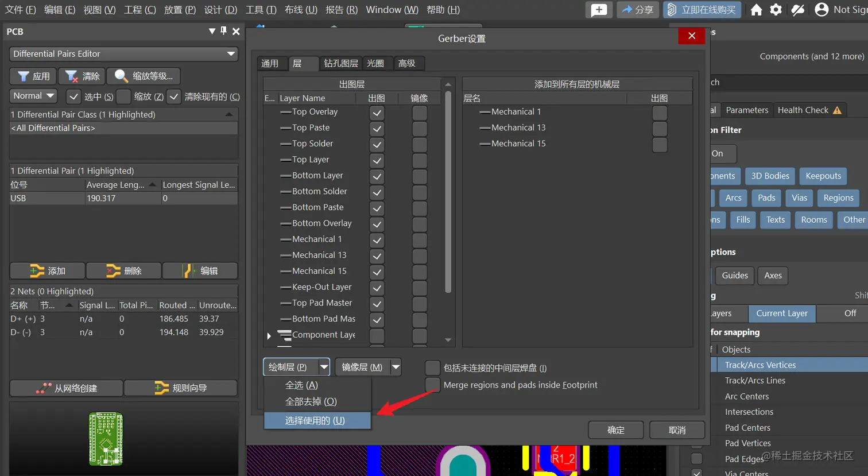Open the Parameters tab in Properties
The width and height of the screenshot is (868, 476).
point(747,110)
